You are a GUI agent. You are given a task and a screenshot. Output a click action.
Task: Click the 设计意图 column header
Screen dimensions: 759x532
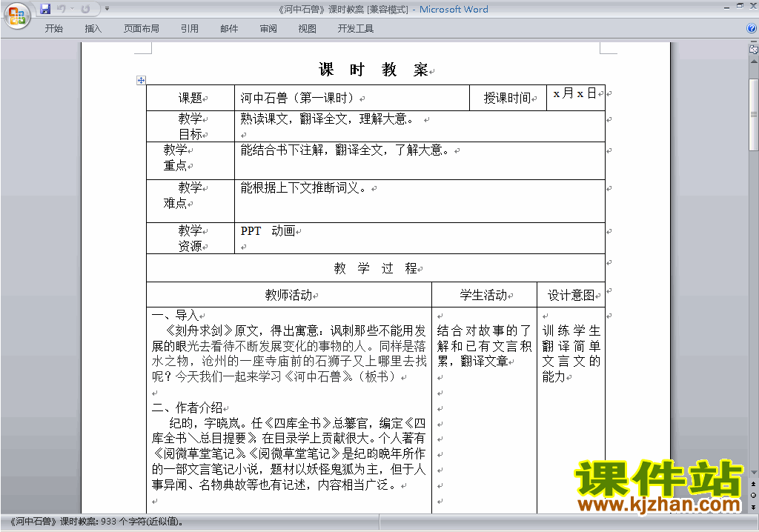tap(571, 296)
